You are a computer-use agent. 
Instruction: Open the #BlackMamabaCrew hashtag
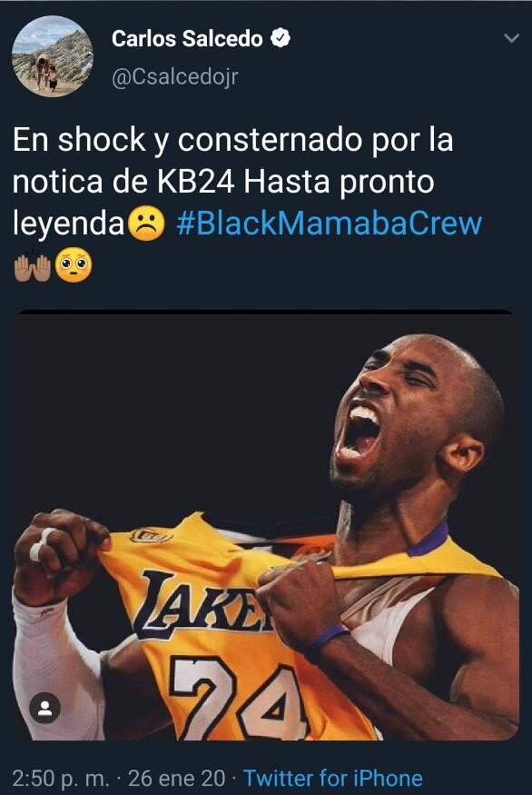click(330, 224)
